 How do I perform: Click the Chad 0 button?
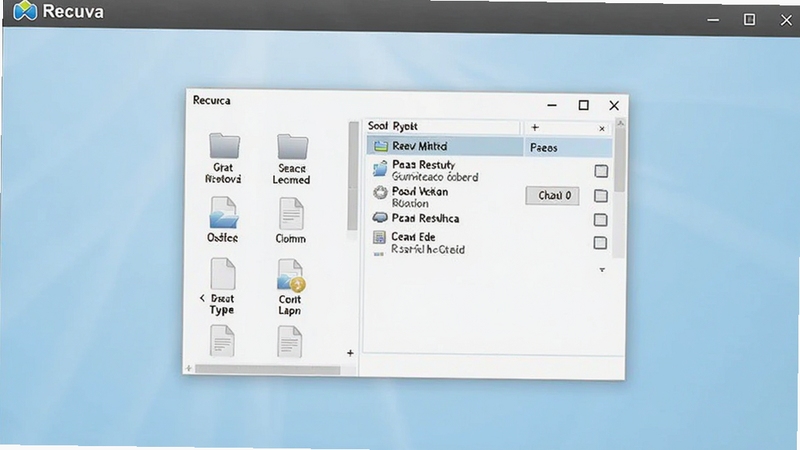(x=553, y=196)
